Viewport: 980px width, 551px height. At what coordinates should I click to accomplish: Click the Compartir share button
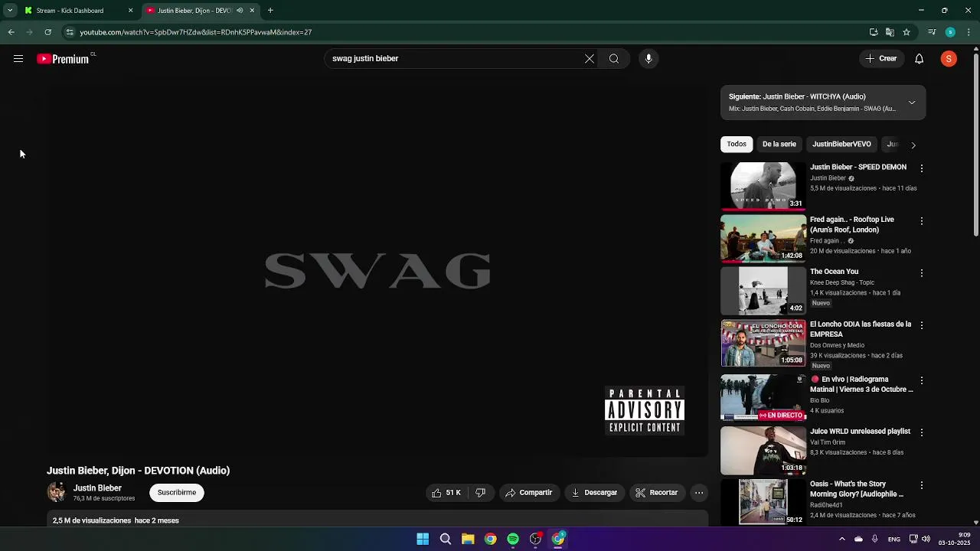(x=528, y=493)
